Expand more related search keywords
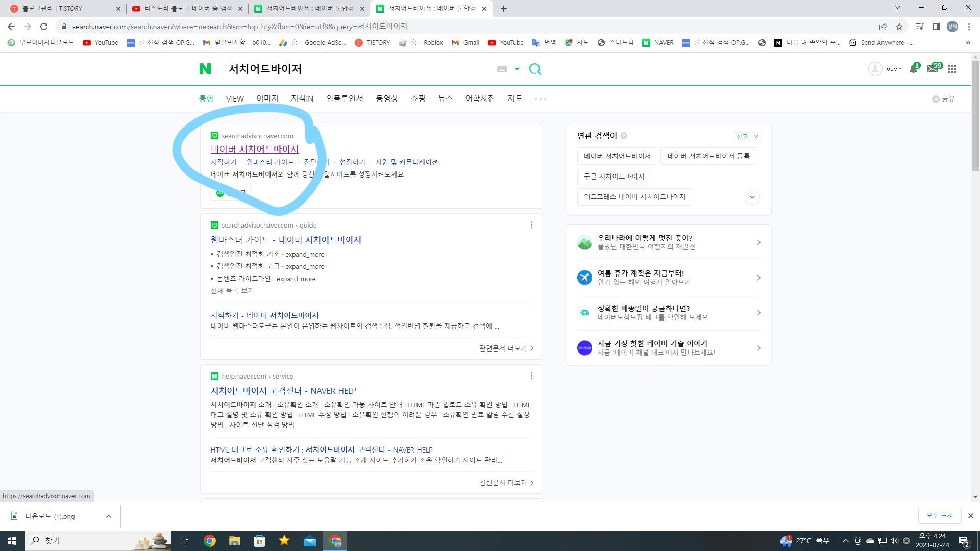This screenshot has width=980, height=551. [x=752, y=197]
